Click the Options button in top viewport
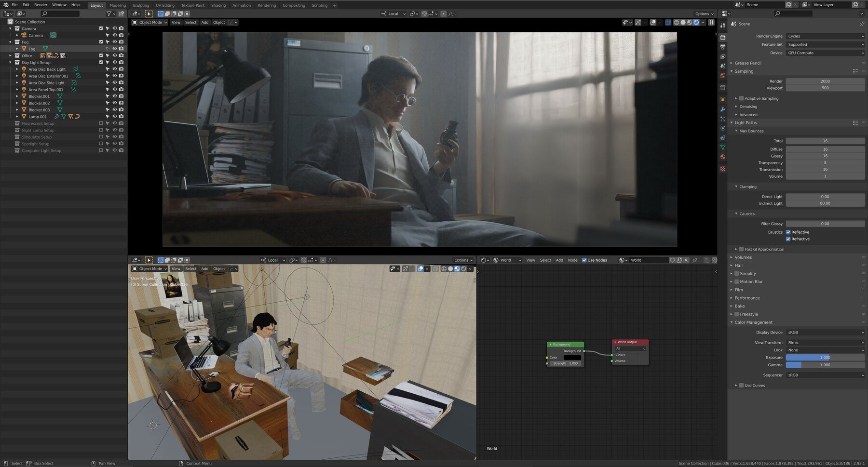Screen dimensions: 868x467 click(704, 13)
